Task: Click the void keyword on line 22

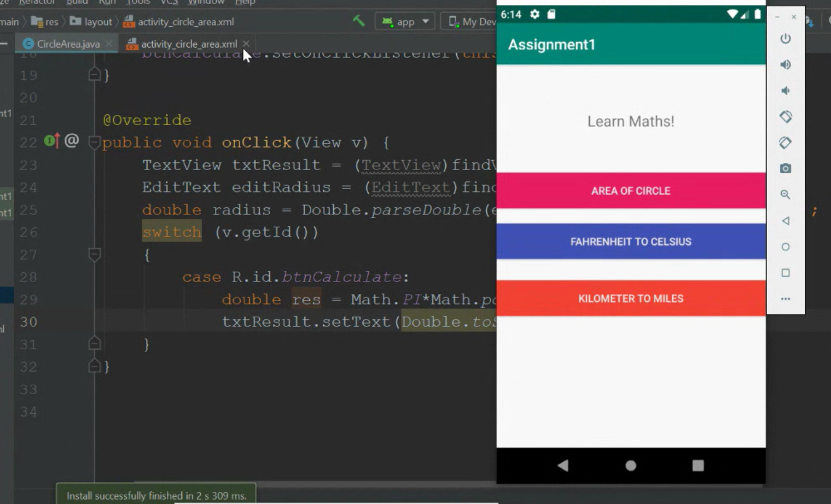Action: pos(191,143)
